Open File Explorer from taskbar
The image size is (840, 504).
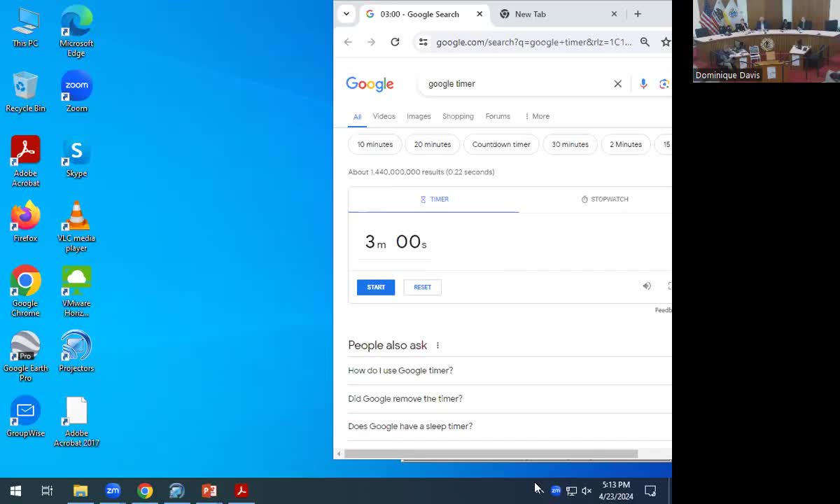(x=80, y=491)
